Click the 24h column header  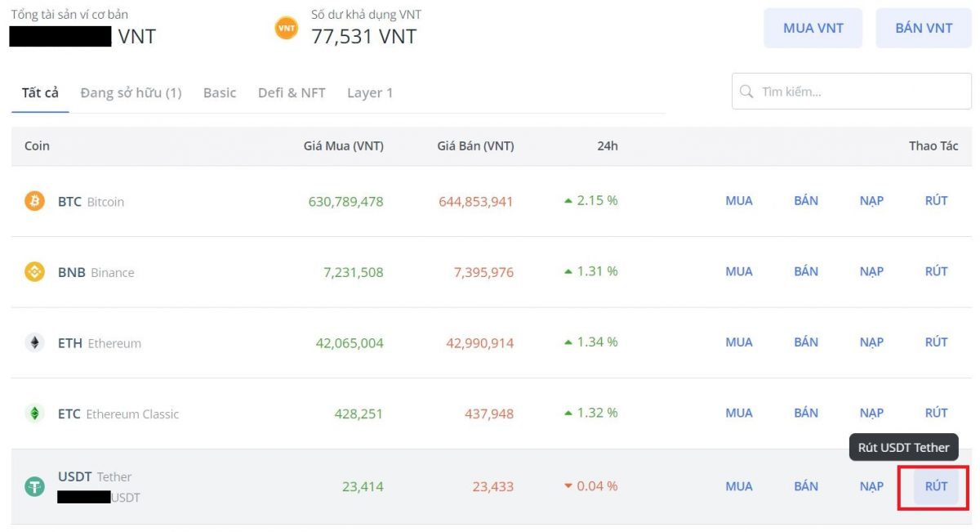607,146
